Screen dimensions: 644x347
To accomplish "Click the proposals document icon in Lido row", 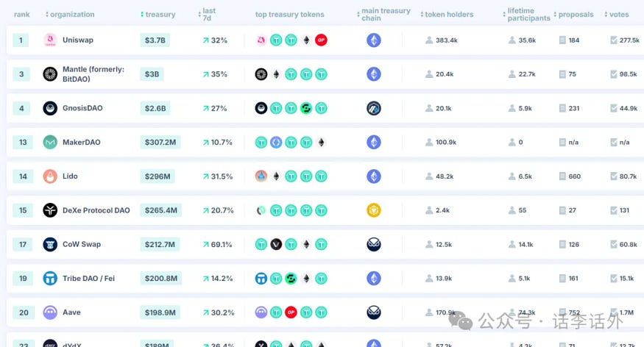I will point(563,176).
